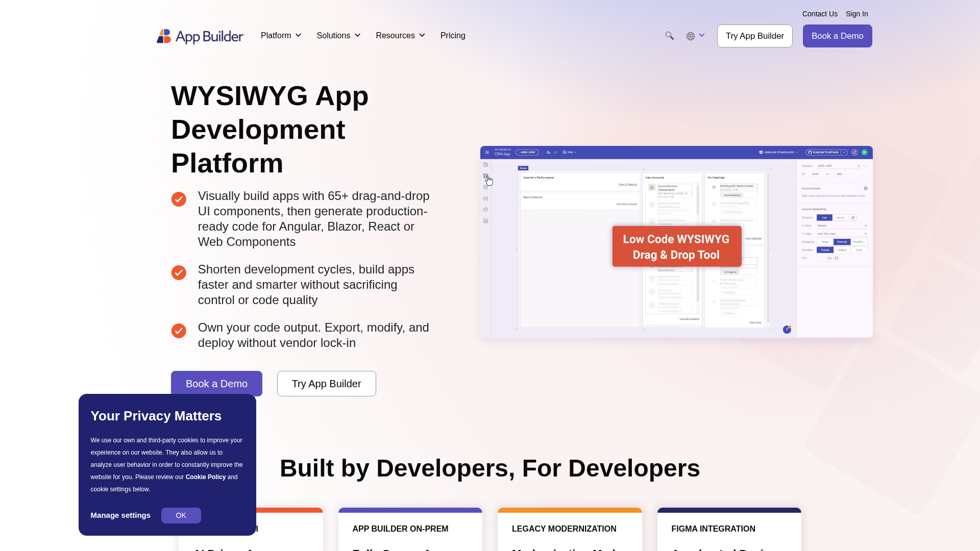Set Direction to row in canvas properties
The image size is (980, 551).
coord(824,217)
